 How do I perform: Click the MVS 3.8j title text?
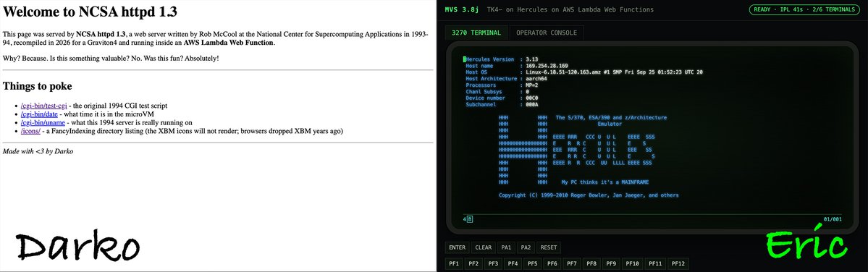[x=462, y=9]
